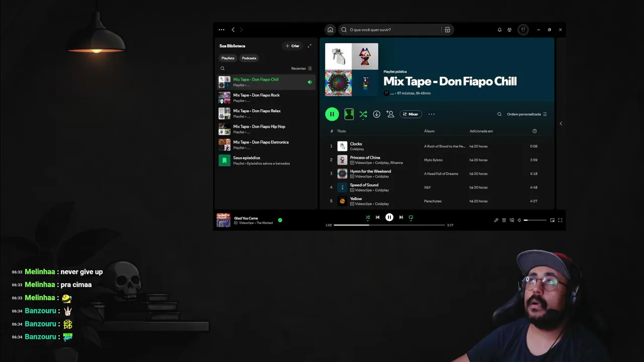The image size is (644, 362).
Task: Pause playback in the bottom player
Action: click(x=389, y=217)
